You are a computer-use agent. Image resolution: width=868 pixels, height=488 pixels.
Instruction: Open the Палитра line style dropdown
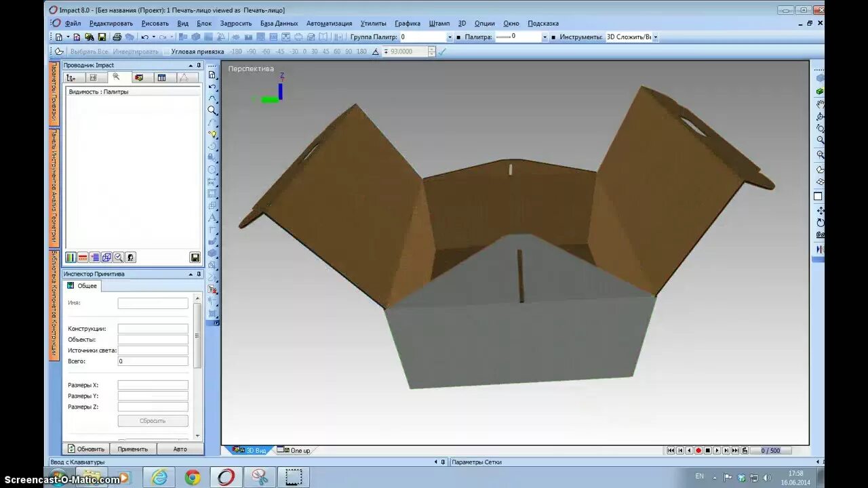pos(545,37)
